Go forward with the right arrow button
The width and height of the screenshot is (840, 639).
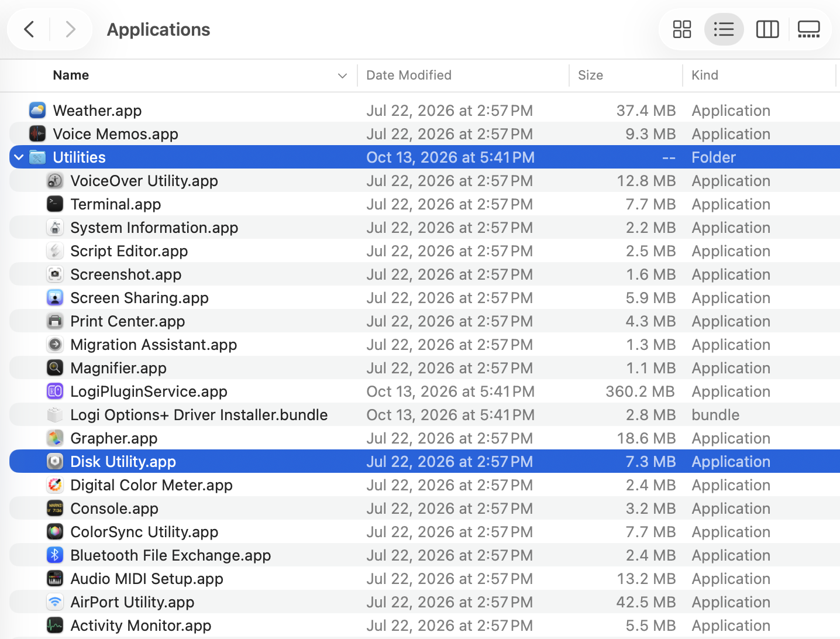pos(71,29)
